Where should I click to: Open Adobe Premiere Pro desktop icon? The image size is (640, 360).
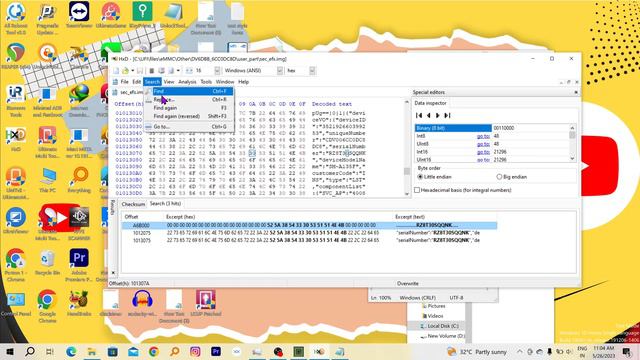(79, 265)
